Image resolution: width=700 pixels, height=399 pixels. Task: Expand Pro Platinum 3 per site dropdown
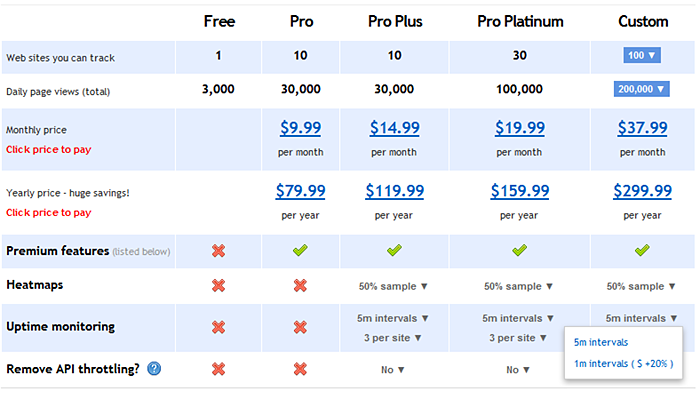click(518, 338)
